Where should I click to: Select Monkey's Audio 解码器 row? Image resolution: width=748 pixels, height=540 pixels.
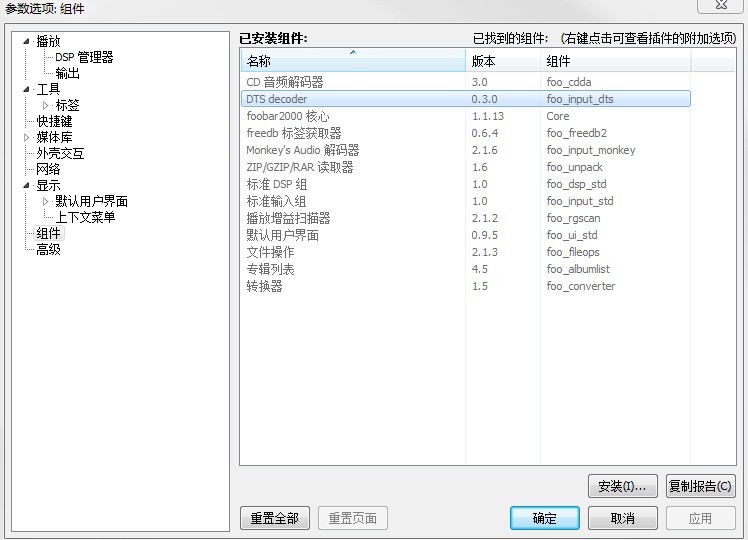click(466, 150)
